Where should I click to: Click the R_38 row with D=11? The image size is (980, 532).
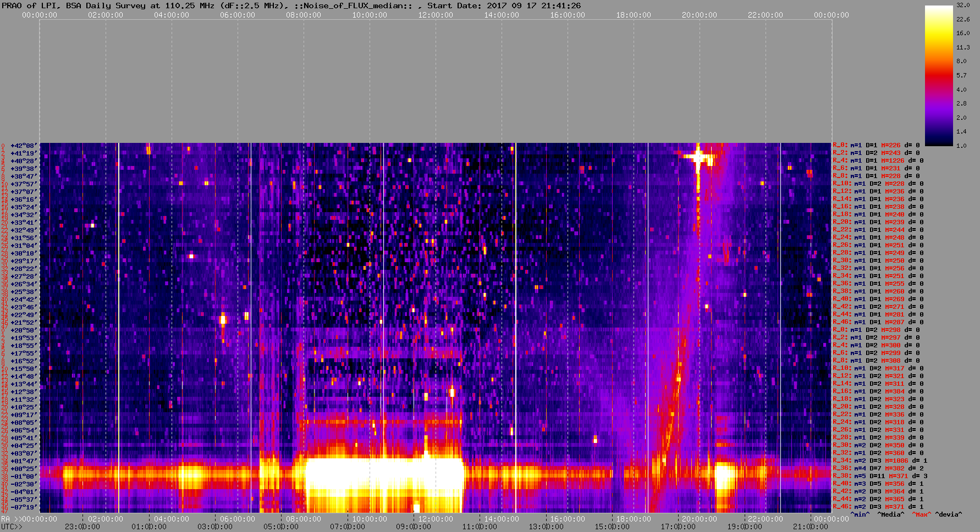point(880,476)
